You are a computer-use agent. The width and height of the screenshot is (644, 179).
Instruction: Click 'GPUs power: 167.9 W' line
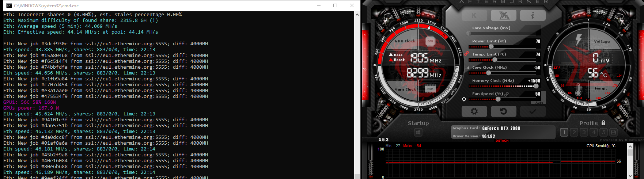[x=31, y=108]
